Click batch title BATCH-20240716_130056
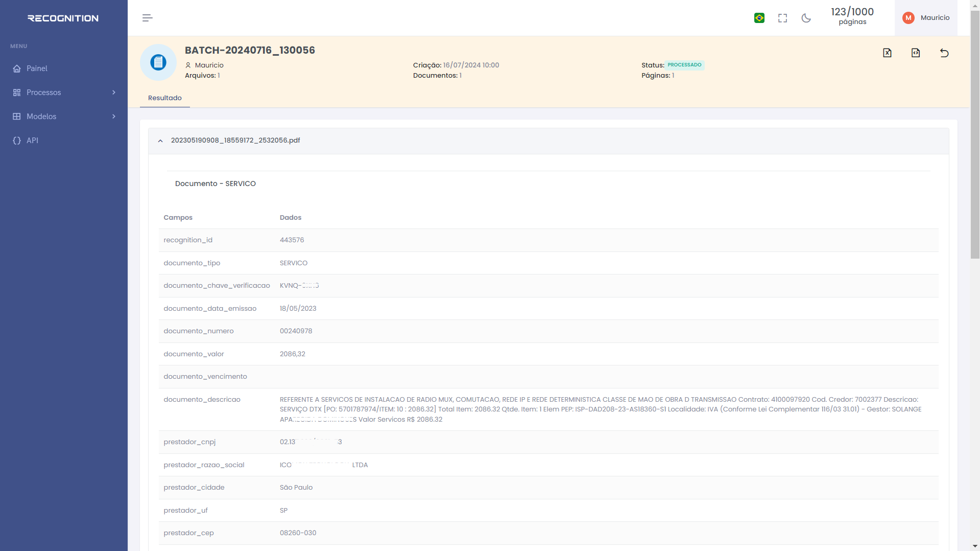This screenshot has height=551, width=980. coord(250,50)
